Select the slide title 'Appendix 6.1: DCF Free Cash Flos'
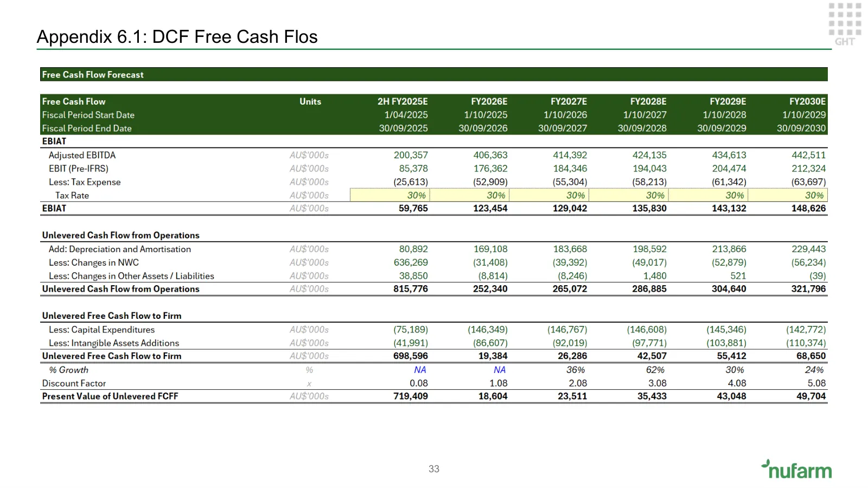The width and height of the screenshot is (868, 488). (x=177, y=37)
